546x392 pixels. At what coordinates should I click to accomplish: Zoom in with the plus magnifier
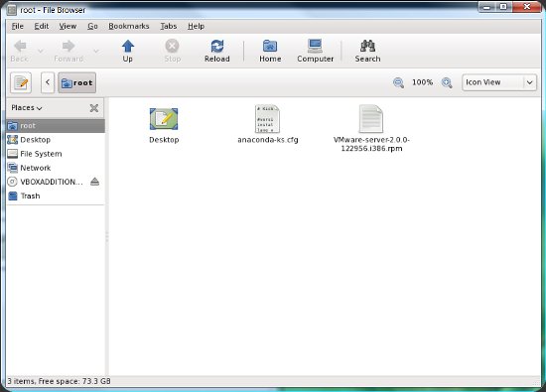click(x=447, y=82)
